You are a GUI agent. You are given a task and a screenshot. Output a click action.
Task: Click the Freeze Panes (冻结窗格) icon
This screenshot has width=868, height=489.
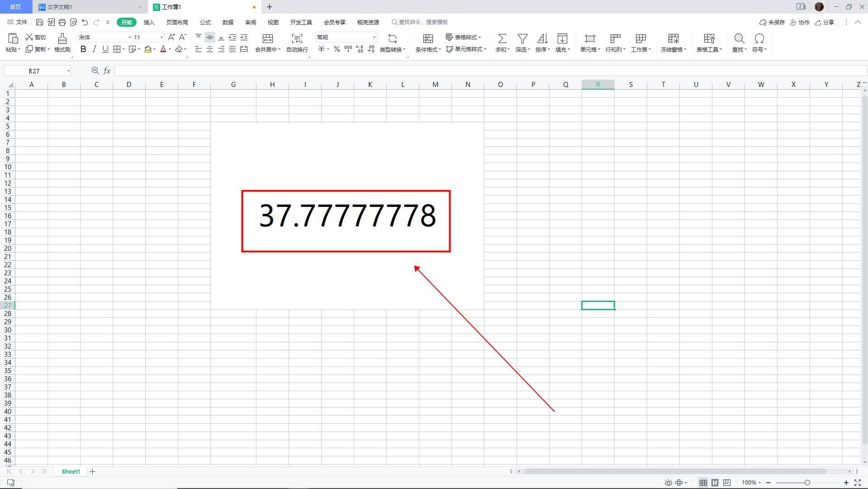(x=673, y=38)
